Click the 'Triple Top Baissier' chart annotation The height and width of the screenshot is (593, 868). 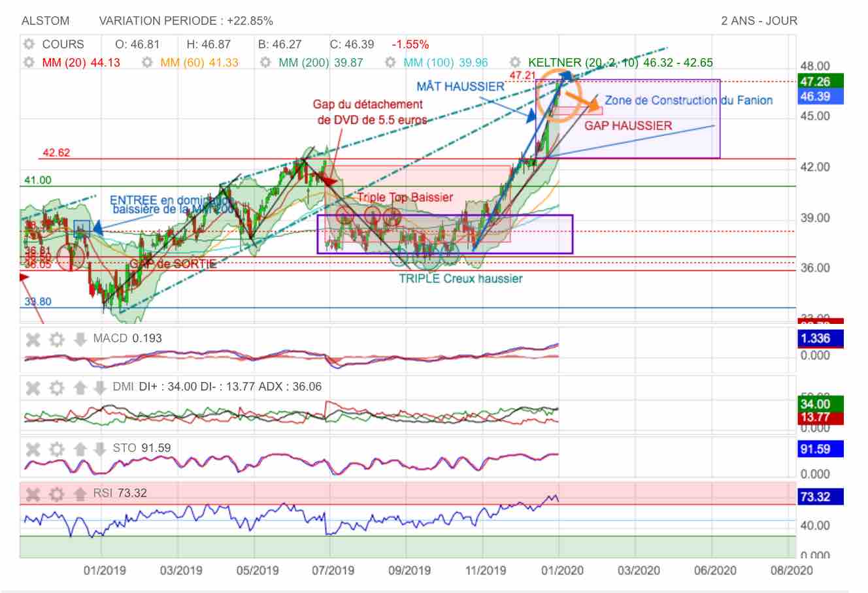405,197
